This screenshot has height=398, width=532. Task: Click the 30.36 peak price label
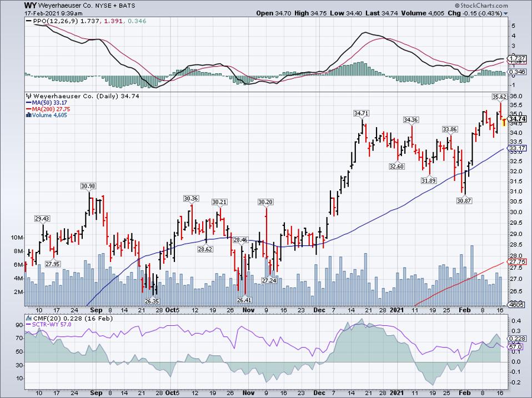click(190, 199)
